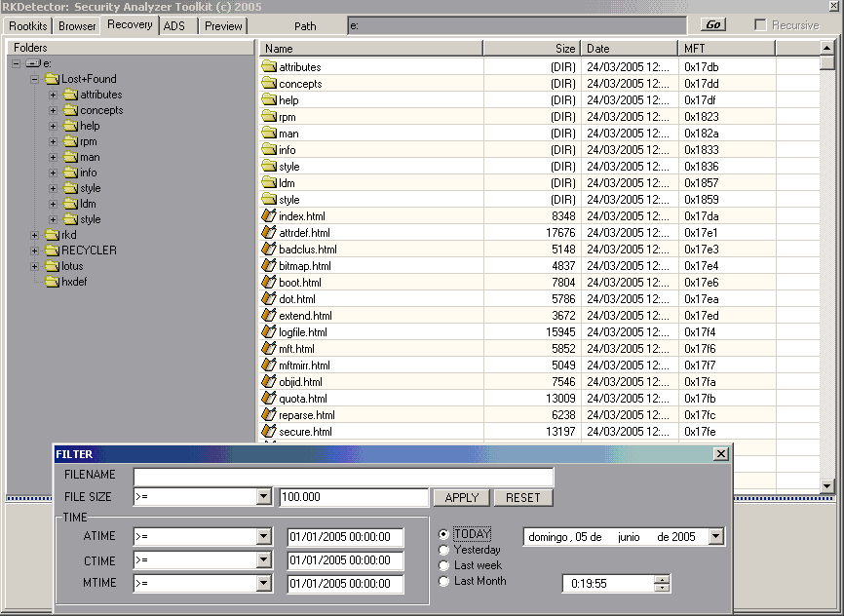Click the e: drive icon in tree
Screen dimensions: 844x616
click(x=33, y=63)
